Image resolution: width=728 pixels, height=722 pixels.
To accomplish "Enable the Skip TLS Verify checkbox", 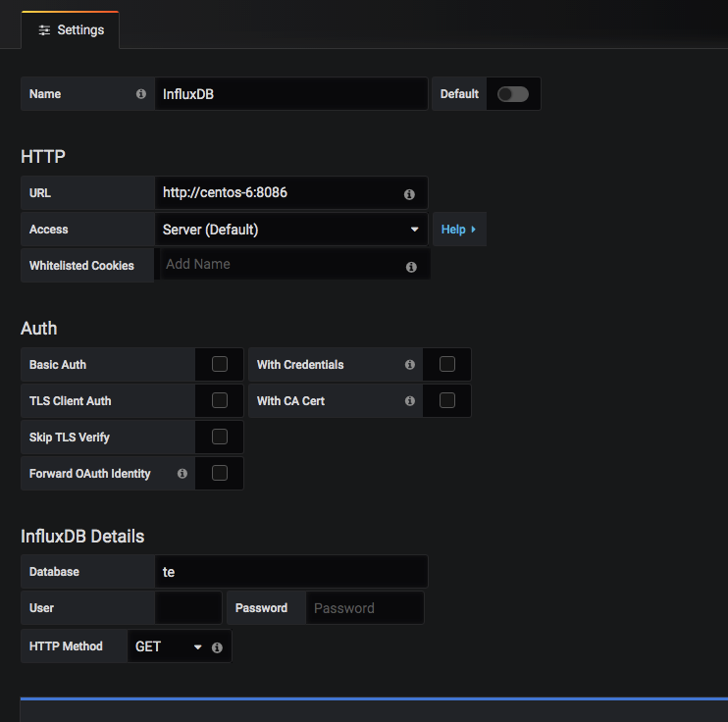I will point(220,437).
